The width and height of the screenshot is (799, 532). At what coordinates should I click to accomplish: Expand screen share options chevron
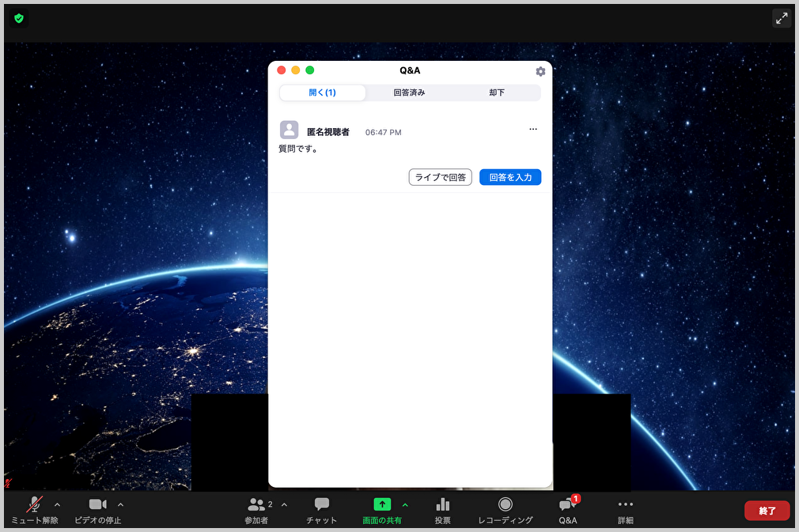405,504
